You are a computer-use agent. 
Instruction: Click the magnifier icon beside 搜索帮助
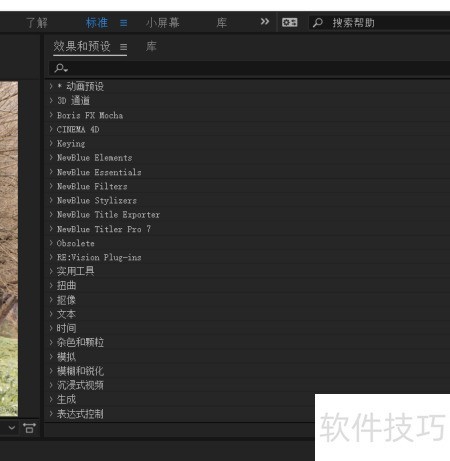[x=318, y=23]
